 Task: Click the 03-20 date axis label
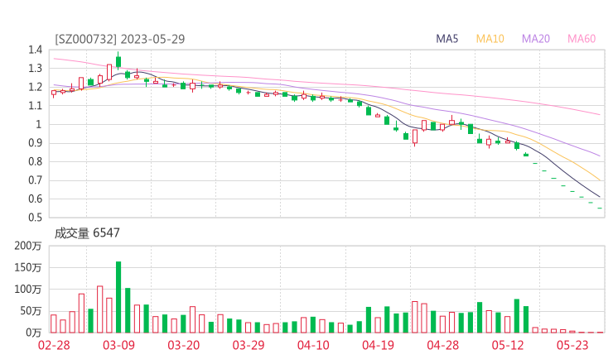tap(184, 345)
